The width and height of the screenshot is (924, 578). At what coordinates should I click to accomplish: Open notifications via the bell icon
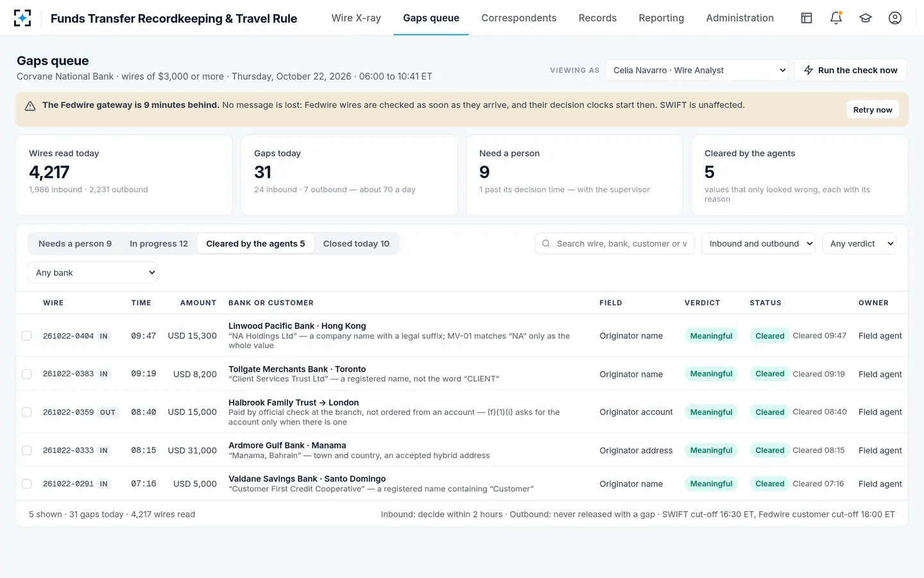836,18
